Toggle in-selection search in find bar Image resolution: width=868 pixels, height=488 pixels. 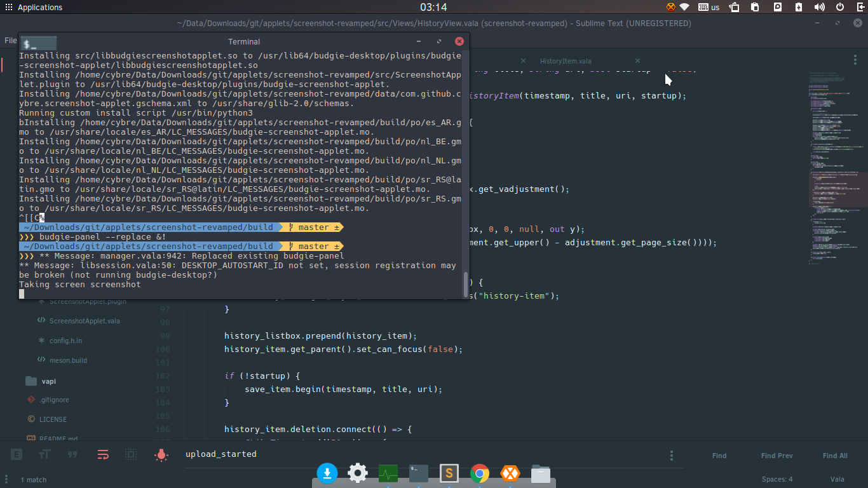pyautogui.click(x=131, y=455)
